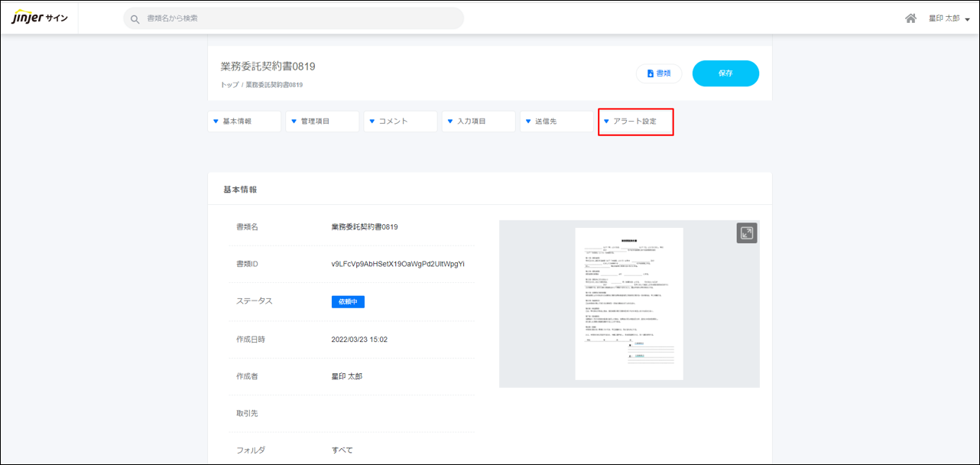Viewport: 980px width, 465px height.
Task: Go to home via house icon
Action: tap(910, 18)
